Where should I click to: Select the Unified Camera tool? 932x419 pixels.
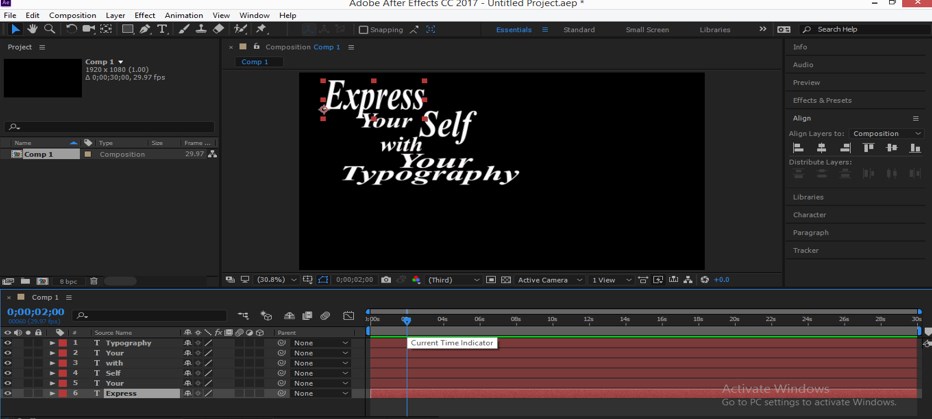[89, 29]
